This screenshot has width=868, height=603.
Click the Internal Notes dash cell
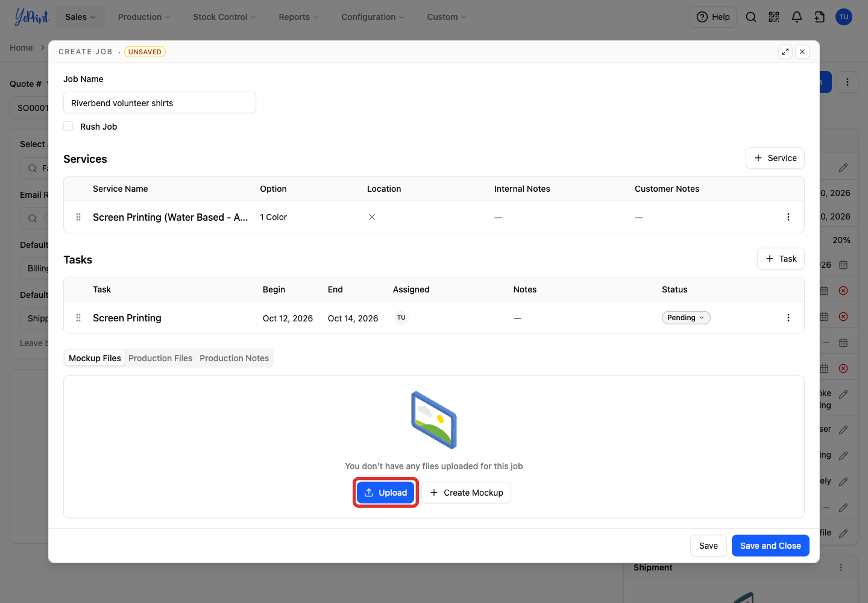[x=498, y=217]
